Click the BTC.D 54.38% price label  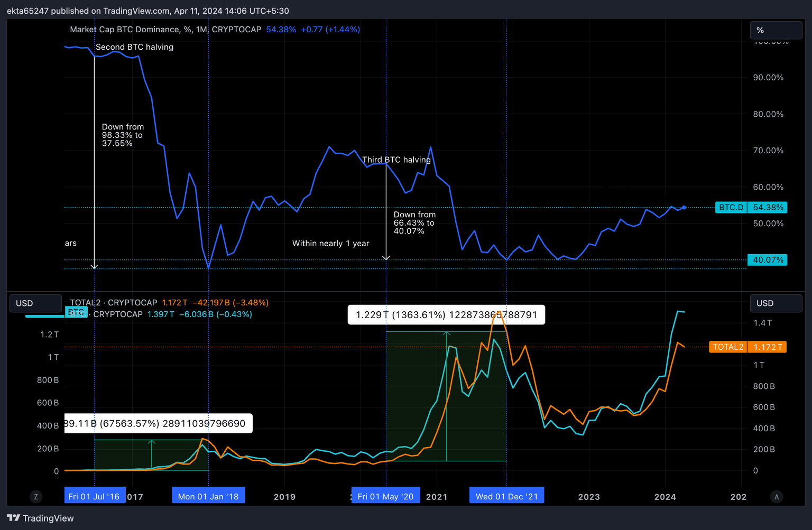coord(751,207)
